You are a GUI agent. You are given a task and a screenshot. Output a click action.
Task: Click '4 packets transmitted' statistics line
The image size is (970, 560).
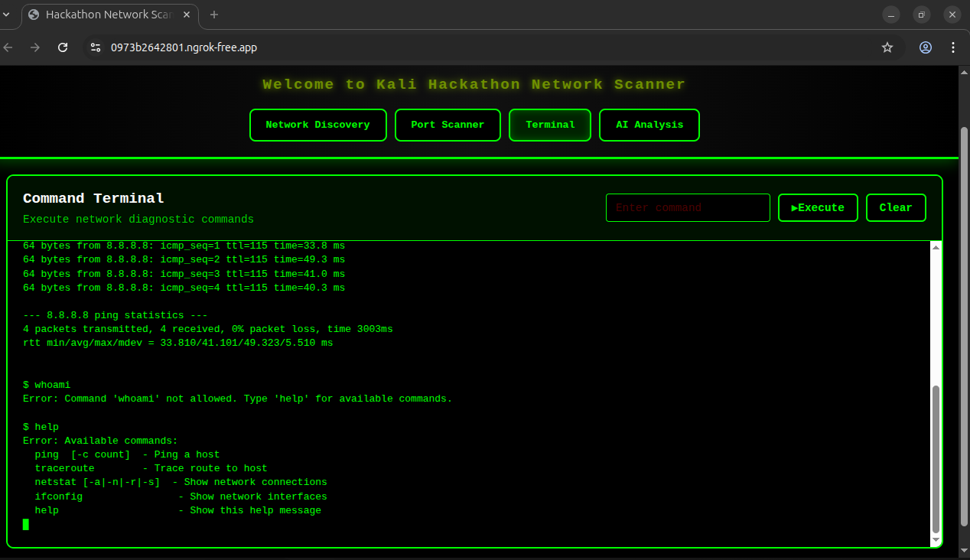coord(207,329)
